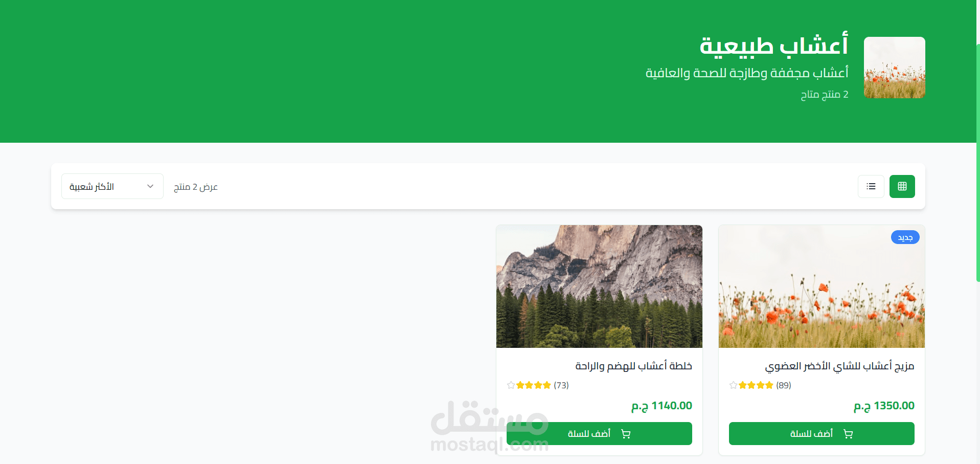Click the جديد badge on the product
Screen dimensions: 980x464
point(905,237)
